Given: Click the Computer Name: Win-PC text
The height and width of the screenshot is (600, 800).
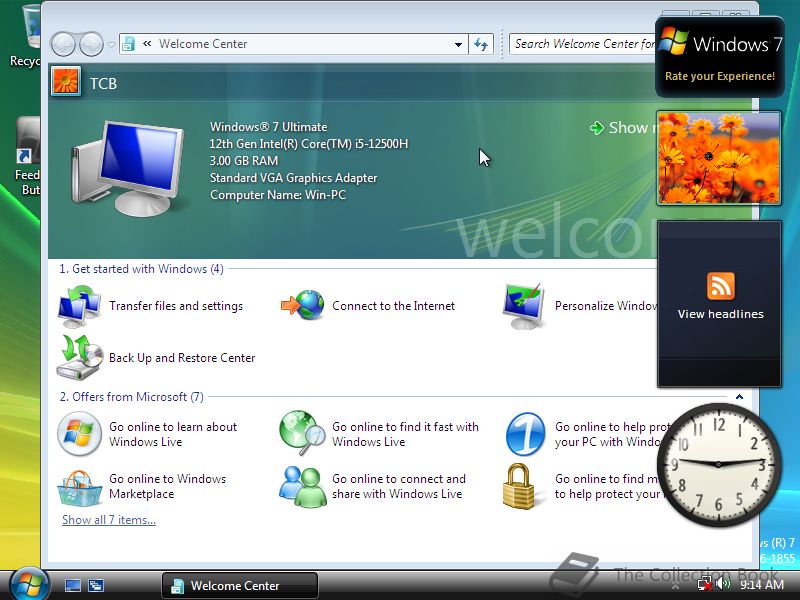Looking at the screenshot, I should 278,195.
